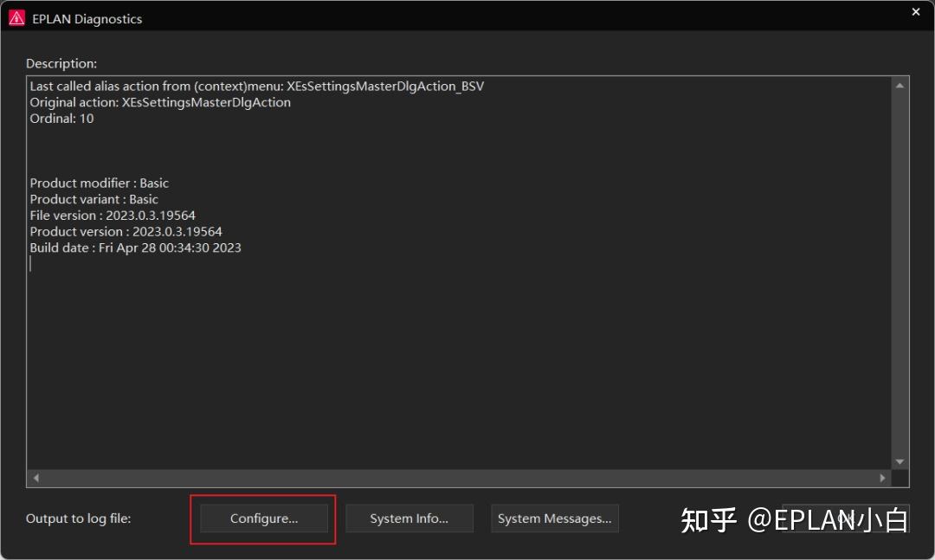The image size is (935, 560).
Task: Click the 'File version : 2023.0.3.19564' line
Action: pos(113,216)
